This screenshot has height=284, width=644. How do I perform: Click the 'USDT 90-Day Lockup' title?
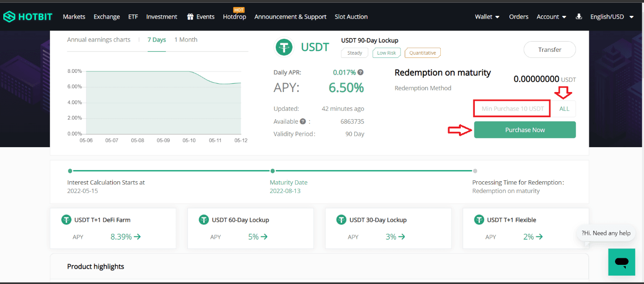point(370,40)
